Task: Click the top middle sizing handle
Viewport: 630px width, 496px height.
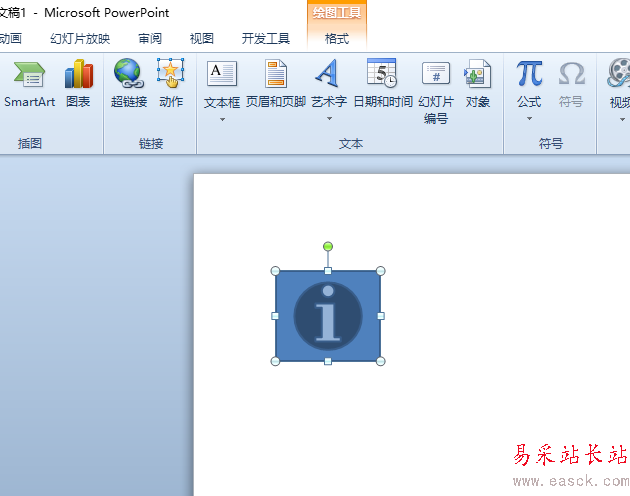Action: [328, 271]
